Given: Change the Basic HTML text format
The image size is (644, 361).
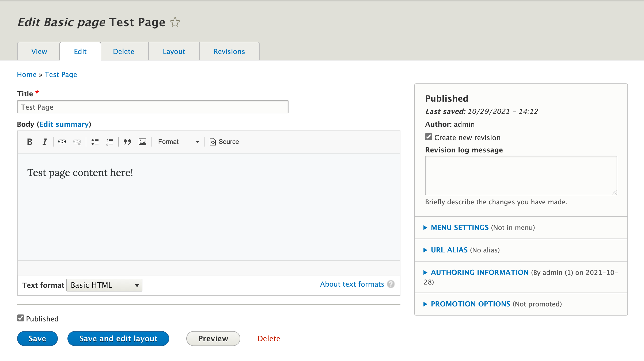Looking at the screenshot, I should pos(104,285).
